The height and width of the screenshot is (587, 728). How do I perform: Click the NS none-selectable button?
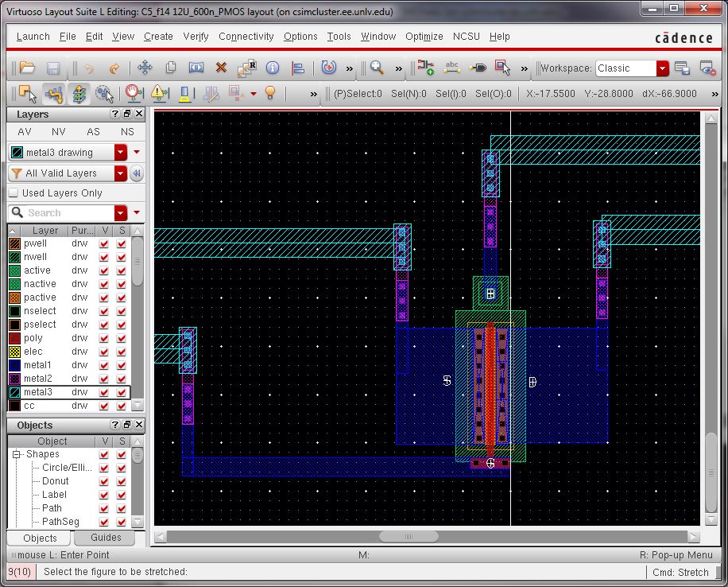[127, 132]
